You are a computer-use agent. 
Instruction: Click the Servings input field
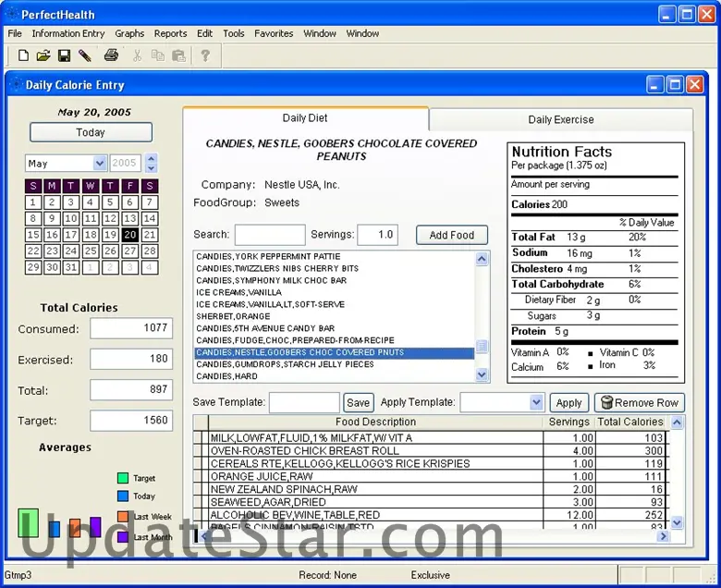tap(377, 235)
